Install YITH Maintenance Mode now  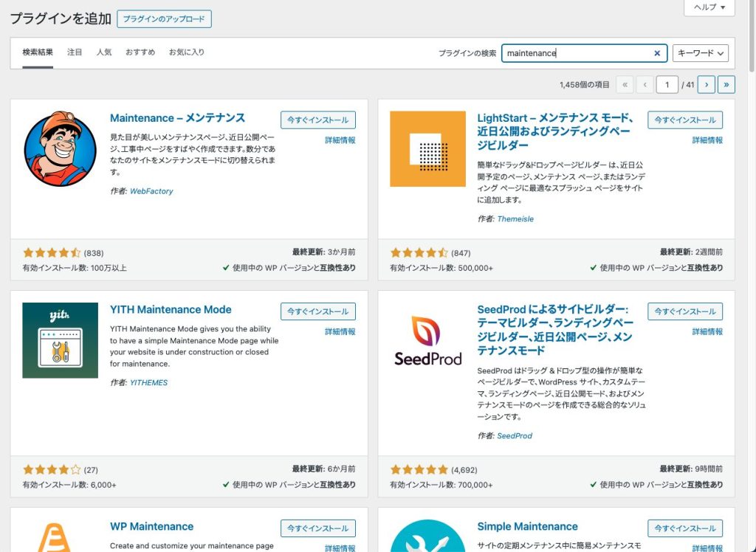[x=317, y=311]
